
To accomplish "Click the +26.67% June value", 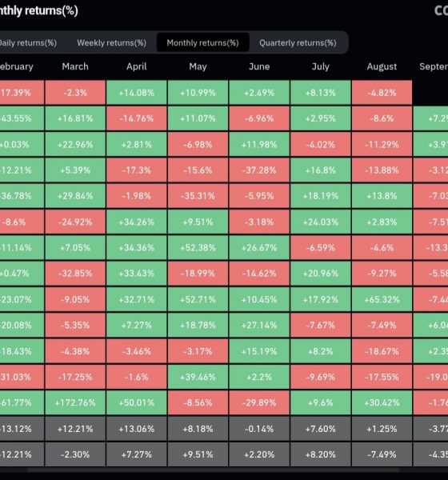I will coord(259,248).
